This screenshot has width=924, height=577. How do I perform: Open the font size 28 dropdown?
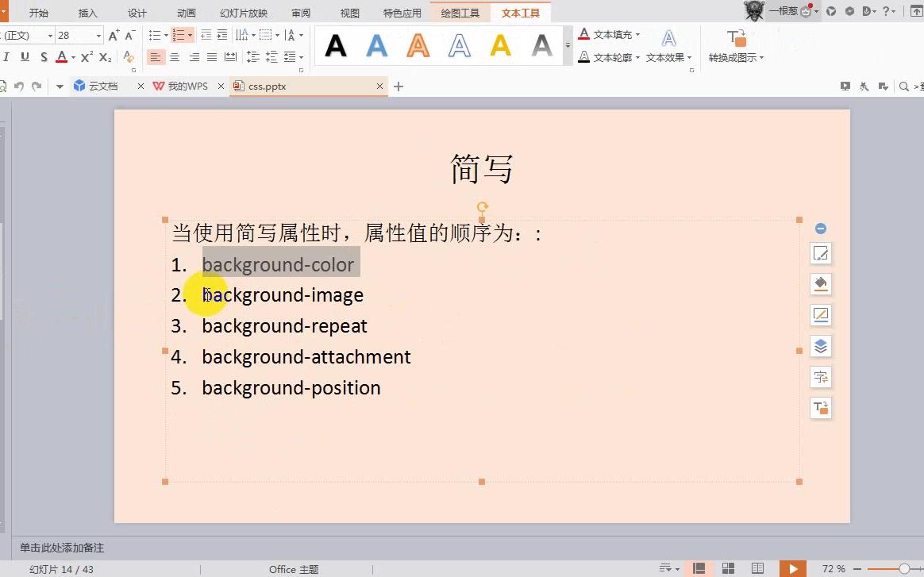tap(97, 35)
